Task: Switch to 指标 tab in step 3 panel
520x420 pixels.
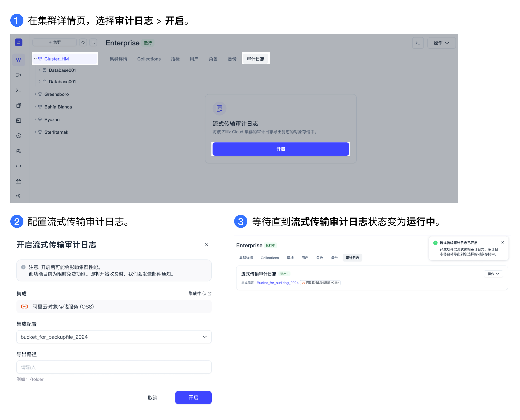Action: [290, 258]
